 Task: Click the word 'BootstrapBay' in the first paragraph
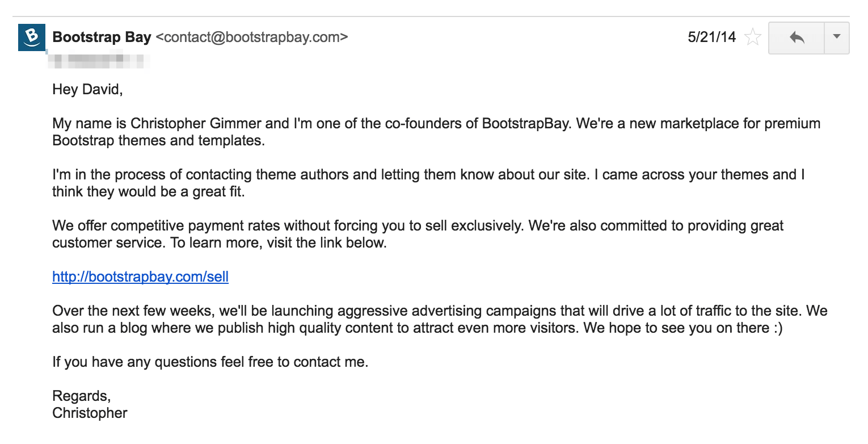525,123
